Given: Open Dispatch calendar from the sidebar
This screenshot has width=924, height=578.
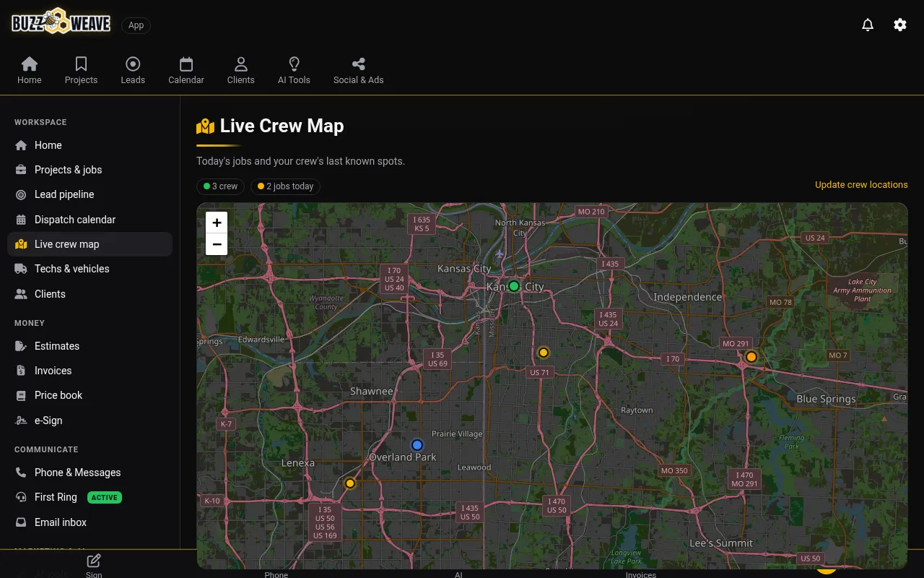Looking at the screenshot, I should click(x=90, y=220).
